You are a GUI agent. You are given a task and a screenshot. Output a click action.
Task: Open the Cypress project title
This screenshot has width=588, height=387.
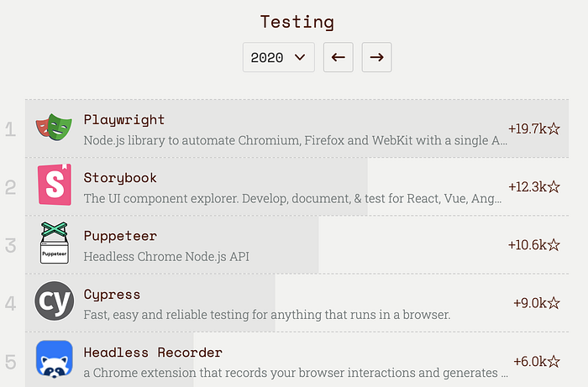(x=112, y=294)
